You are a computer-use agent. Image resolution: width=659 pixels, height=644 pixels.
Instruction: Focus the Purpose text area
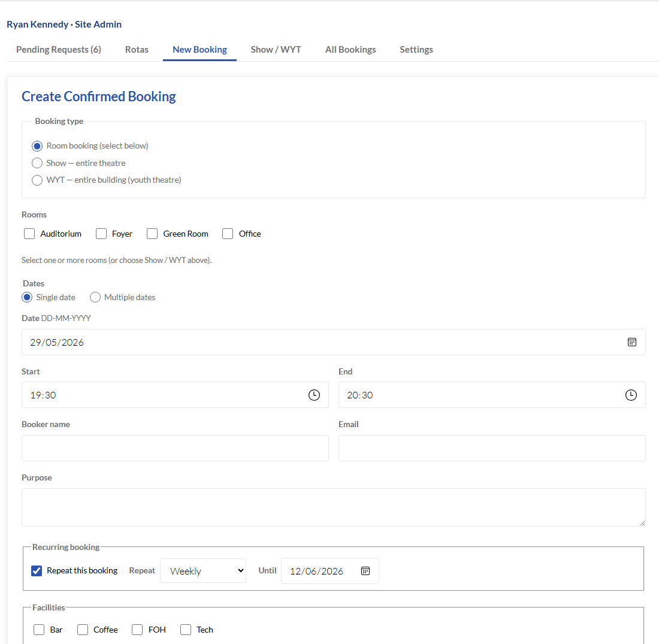click(333, 507)
